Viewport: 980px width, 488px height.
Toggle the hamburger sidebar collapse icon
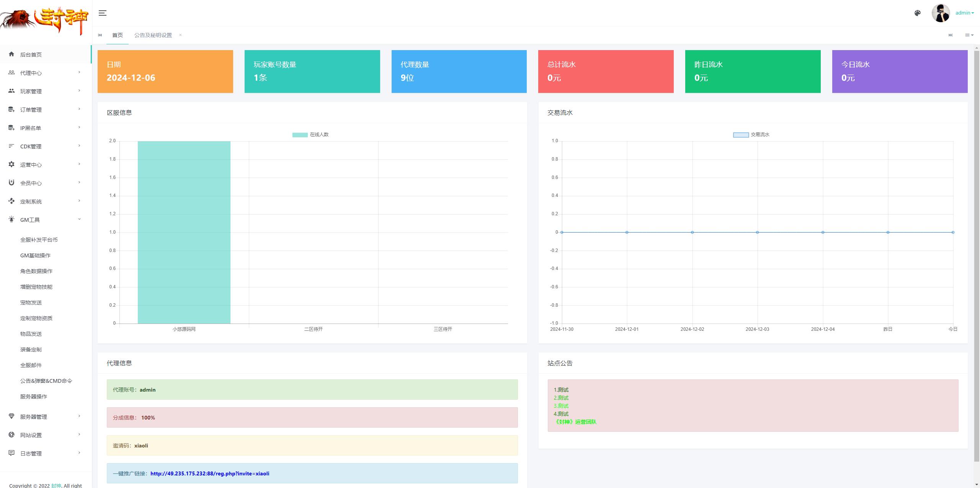pos(103,13)
